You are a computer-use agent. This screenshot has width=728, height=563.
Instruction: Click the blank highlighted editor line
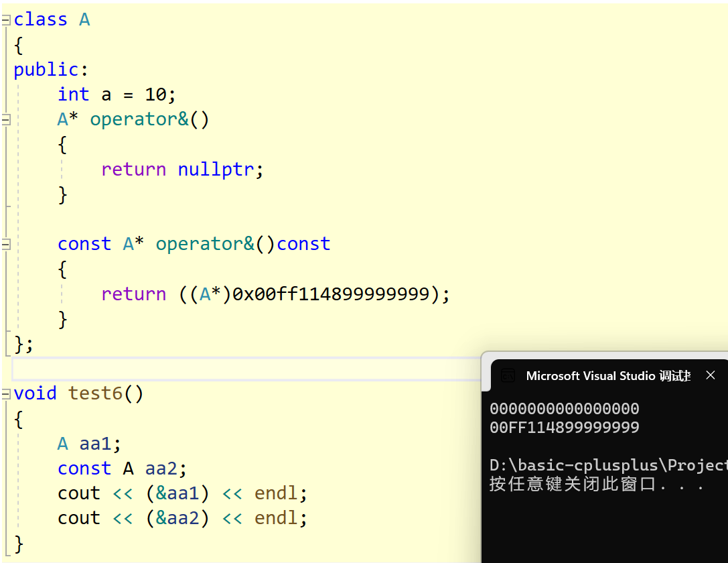click(x=246, y=369)
